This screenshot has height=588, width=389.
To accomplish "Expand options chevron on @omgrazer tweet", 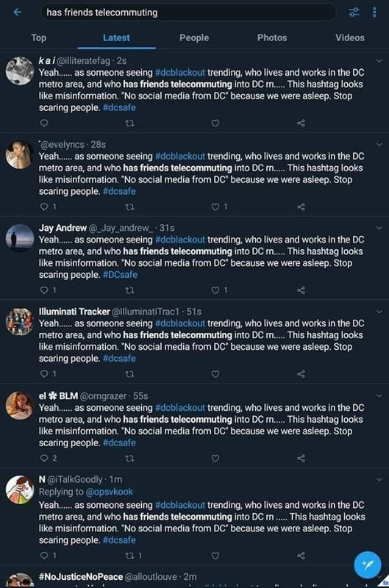I will tap(379, 396).
